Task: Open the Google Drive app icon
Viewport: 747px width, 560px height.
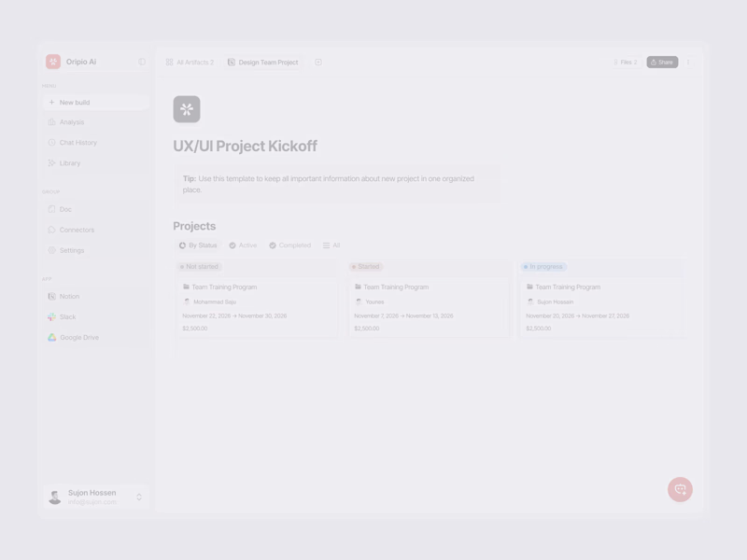Action: (x=51, y=337)
